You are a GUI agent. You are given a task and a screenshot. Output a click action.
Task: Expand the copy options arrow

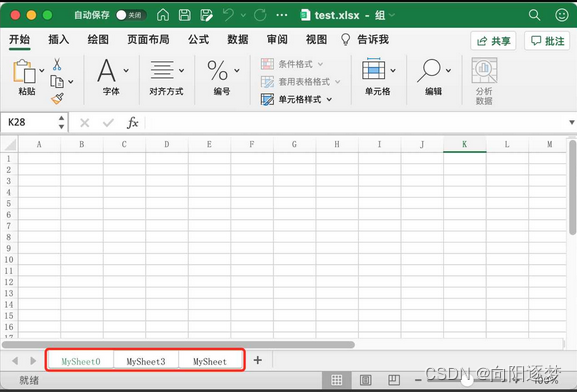click(x=71, y=82)
